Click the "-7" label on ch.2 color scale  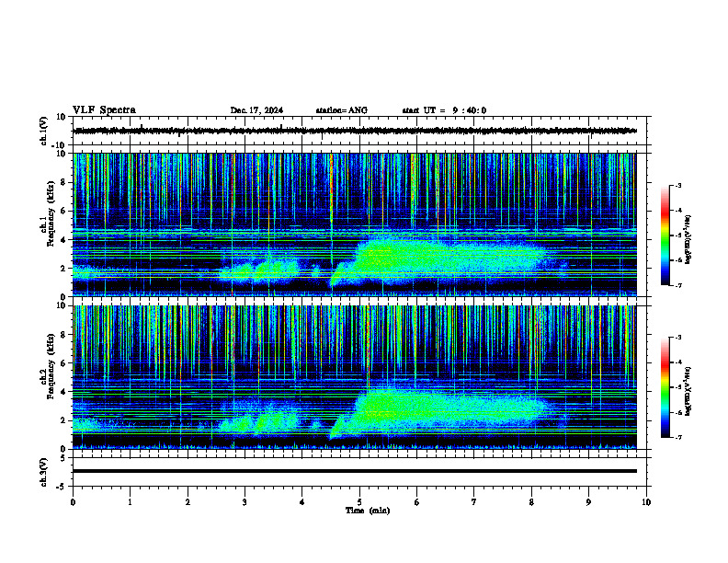(678, 438)
